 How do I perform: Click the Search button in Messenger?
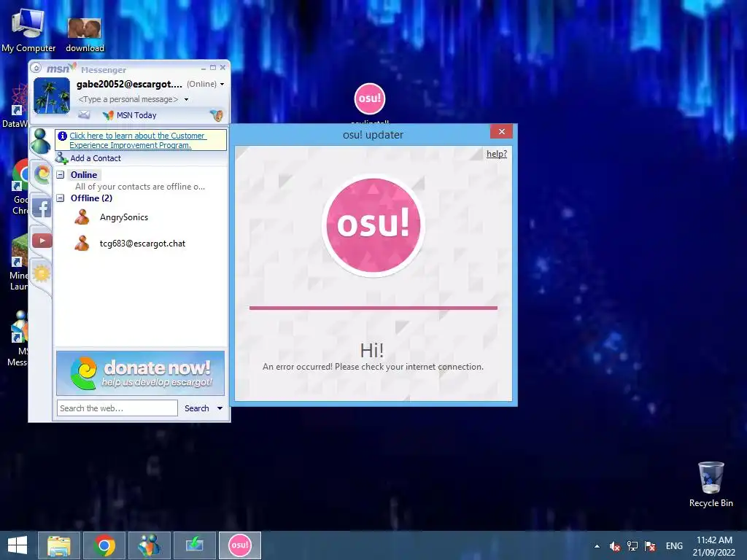(x=197, y=408)
